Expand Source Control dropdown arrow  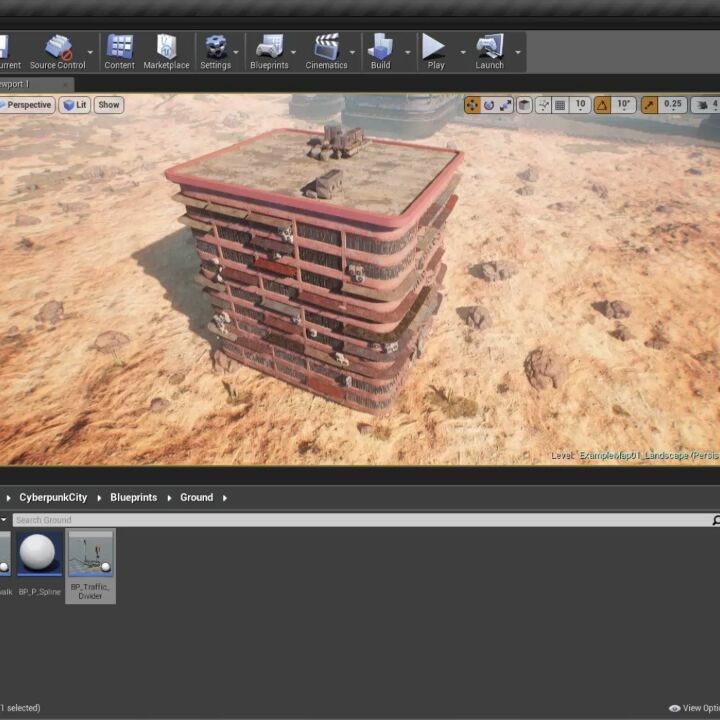pyautogui.click(x=90, y=52)
